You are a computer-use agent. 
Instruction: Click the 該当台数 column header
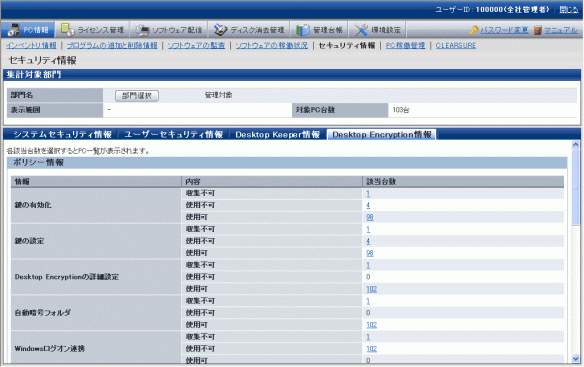[x=463, y=181]
